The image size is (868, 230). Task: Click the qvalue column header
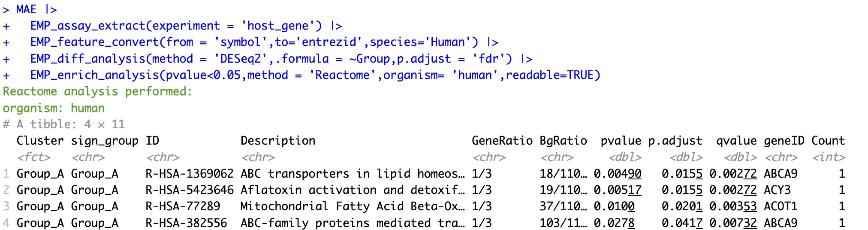pyautogui.click(x=736, y=141)
